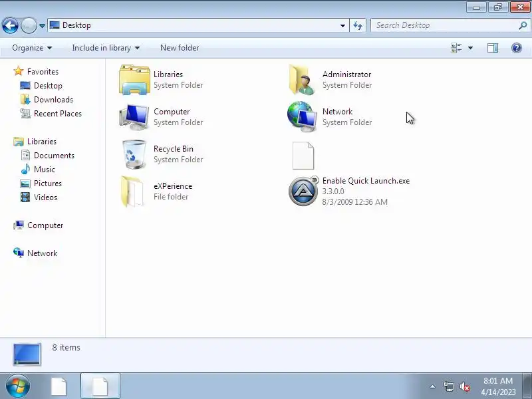This screenshot has height=399, width=532.
Task: Click the Desktop address bar path
Action: [76, 25]
